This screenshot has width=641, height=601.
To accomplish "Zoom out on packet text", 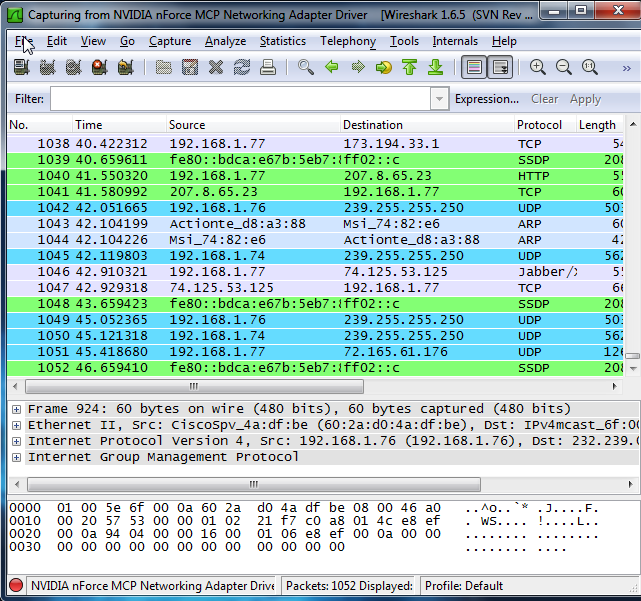I will tap(564, 67).
